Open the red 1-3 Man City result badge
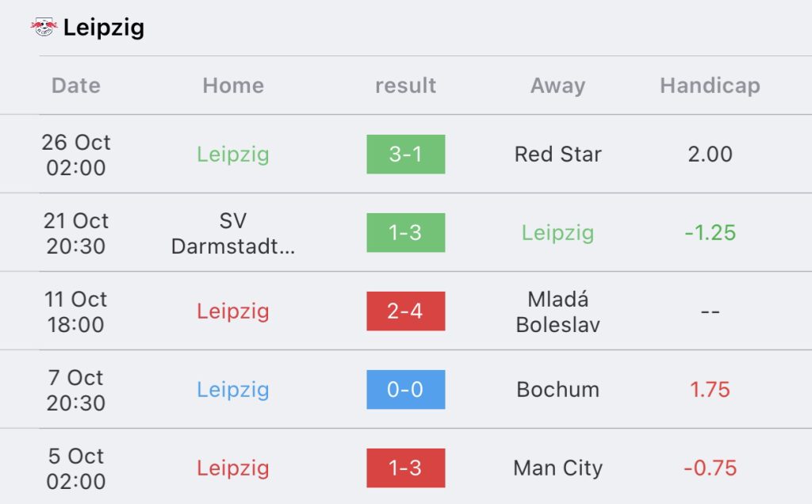This screenshot has height=504, width=812. tap(405, 468)
